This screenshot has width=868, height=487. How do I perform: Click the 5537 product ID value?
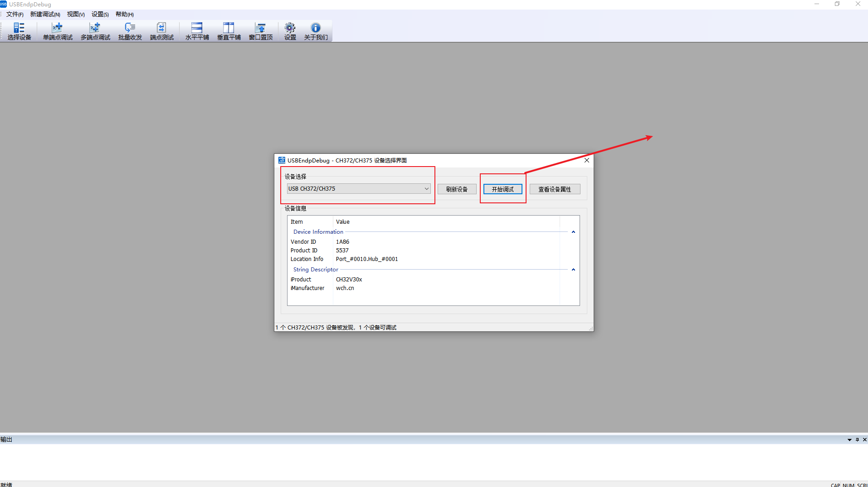coord(342,251)
